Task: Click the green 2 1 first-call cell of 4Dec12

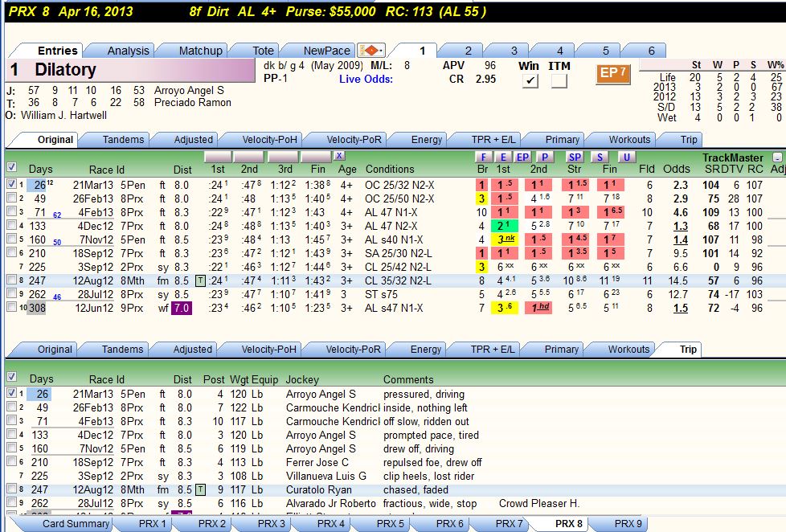Action: tap(504, 226)
